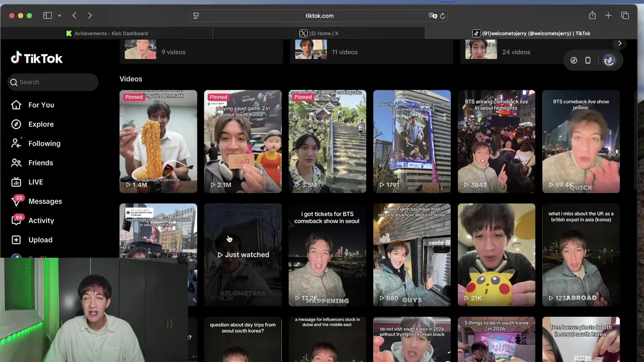Open the 9 videos playlist
This screenshot has width=644, height=362.
point(201,52)
